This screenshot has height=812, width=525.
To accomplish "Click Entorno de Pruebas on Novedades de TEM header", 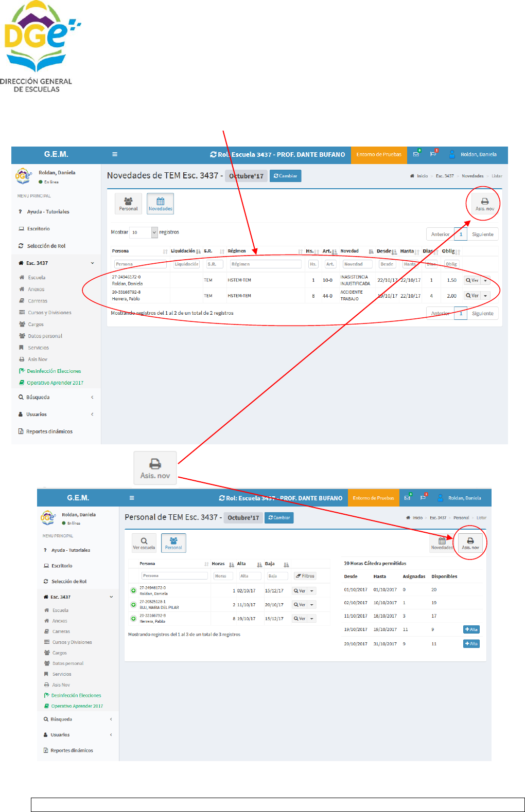I will [x=379, y=154].
